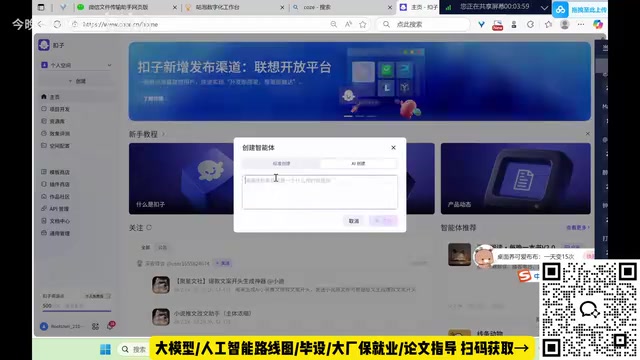Open the 产品动态 tutorial card

pos(516,178)
